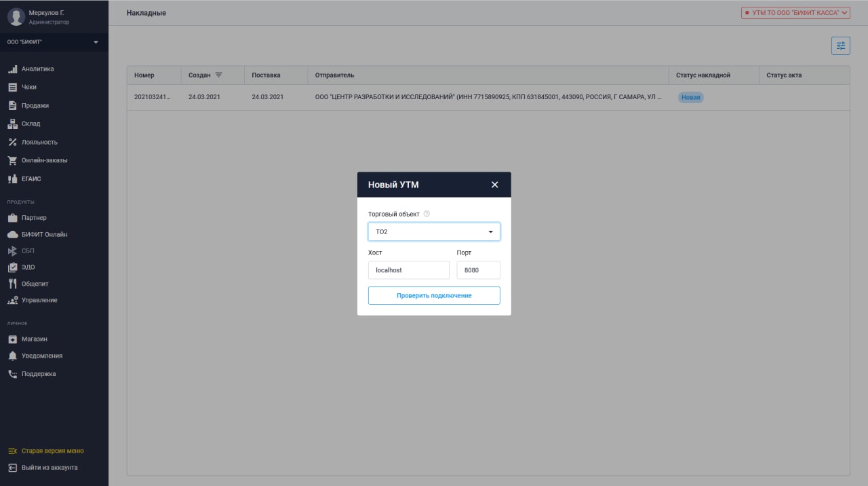Screen dimensions: 868x486
Task: Click the user avatar for Меркулов Г.
Action: point(16,16)
